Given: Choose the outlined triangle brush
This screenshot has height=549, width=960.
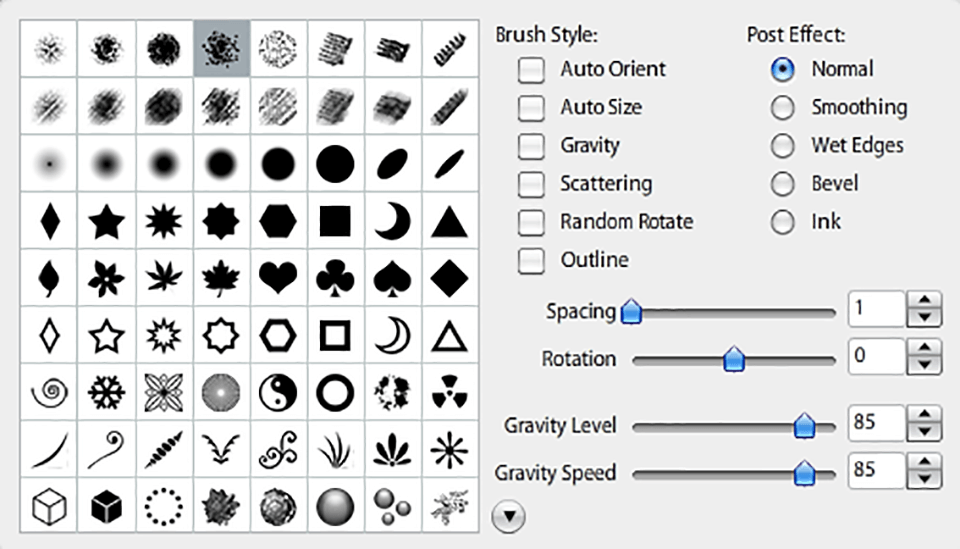Looking at the screenshot, I should pyautogui.click(x=449, y=335).
